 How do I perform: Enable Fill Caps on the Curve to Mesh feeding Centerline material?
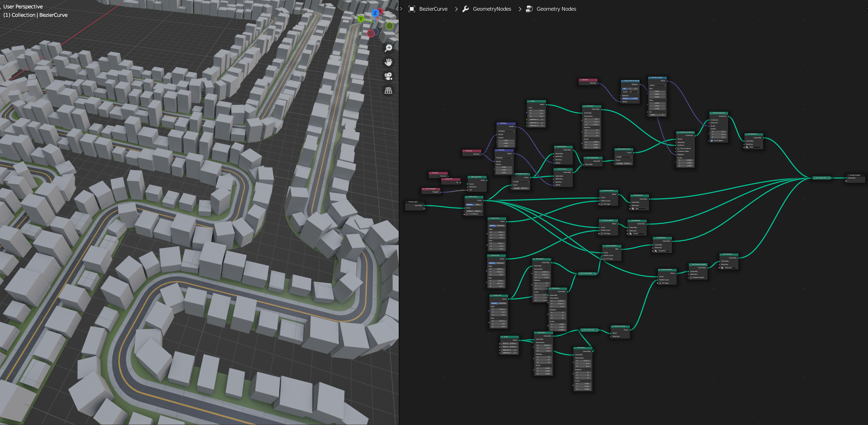click(x=605, y=259)
